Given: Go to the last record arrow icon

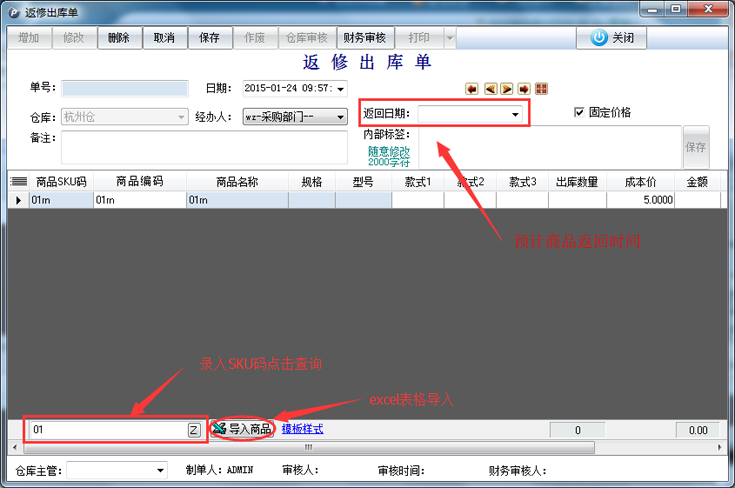Looking at the screenshot, I should coord(524,89).
